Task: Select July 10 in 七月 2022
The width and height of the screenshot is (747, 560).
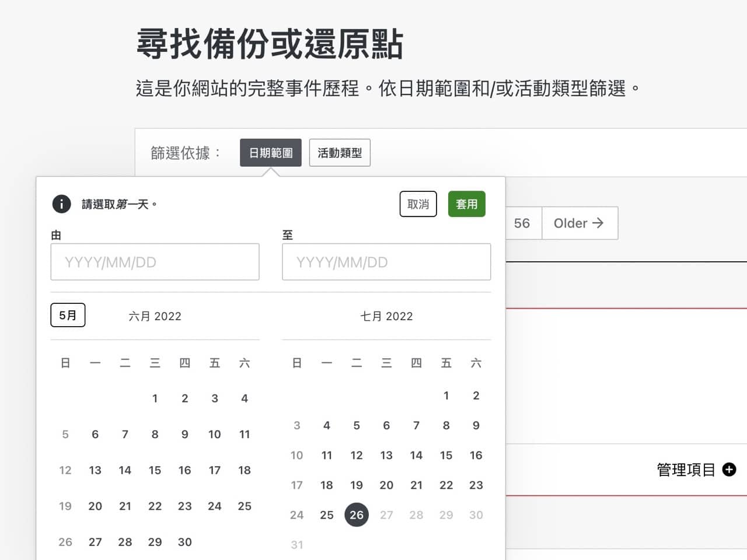Action: (297, 455)
